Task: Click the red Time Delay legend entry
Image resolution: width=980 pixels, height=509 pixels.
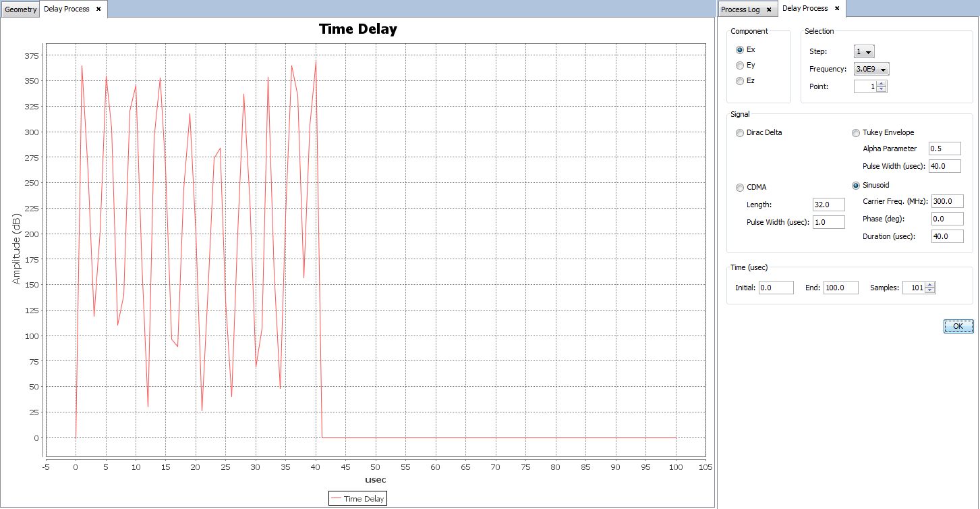Action: tap(357, 499)
